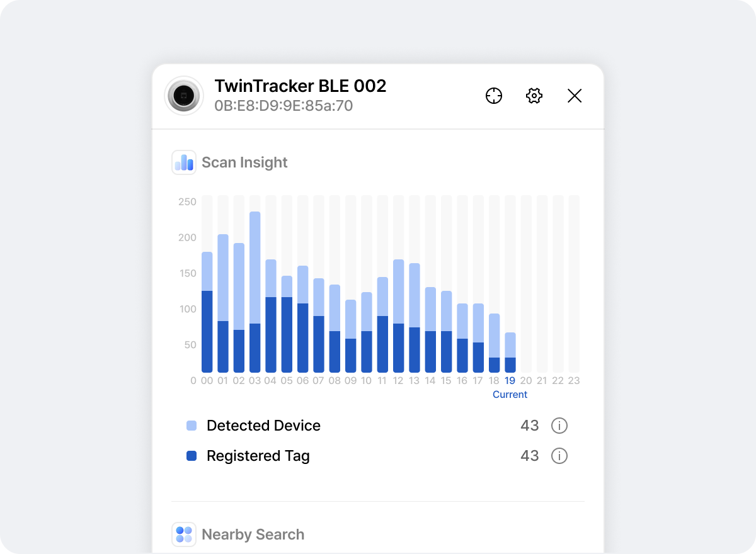This screenshot has width=756, height=554.
Task: Click the Scan Insight chart icon
Action: 184,162
